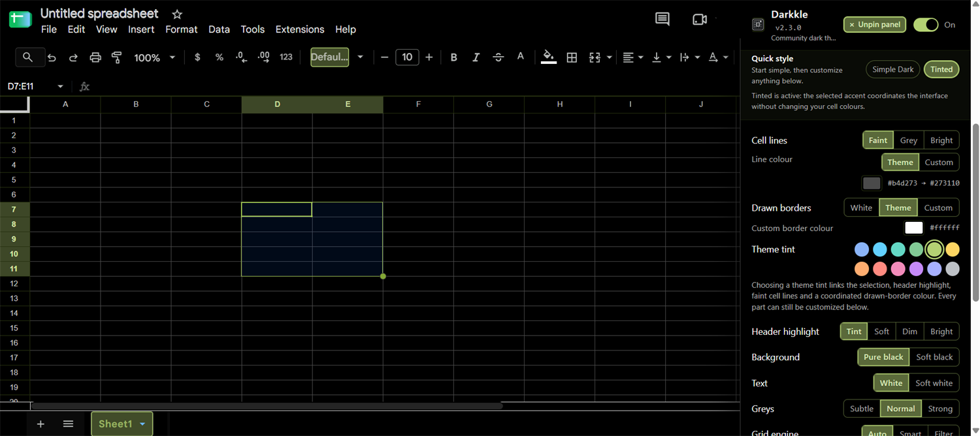The image size is (980, 436).
Task: Add a new sheet with plus icon
Action: 41,424
